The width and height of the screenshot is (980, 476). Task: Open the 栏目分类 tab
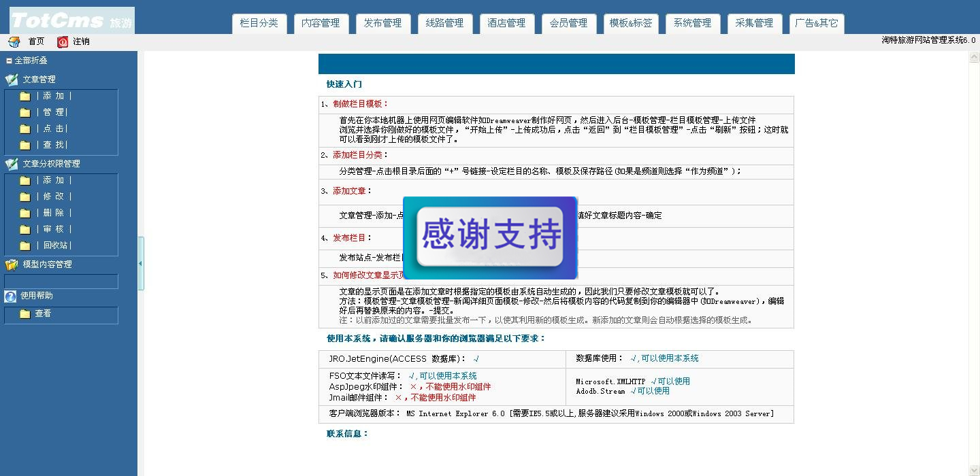(x=259, y=23)
